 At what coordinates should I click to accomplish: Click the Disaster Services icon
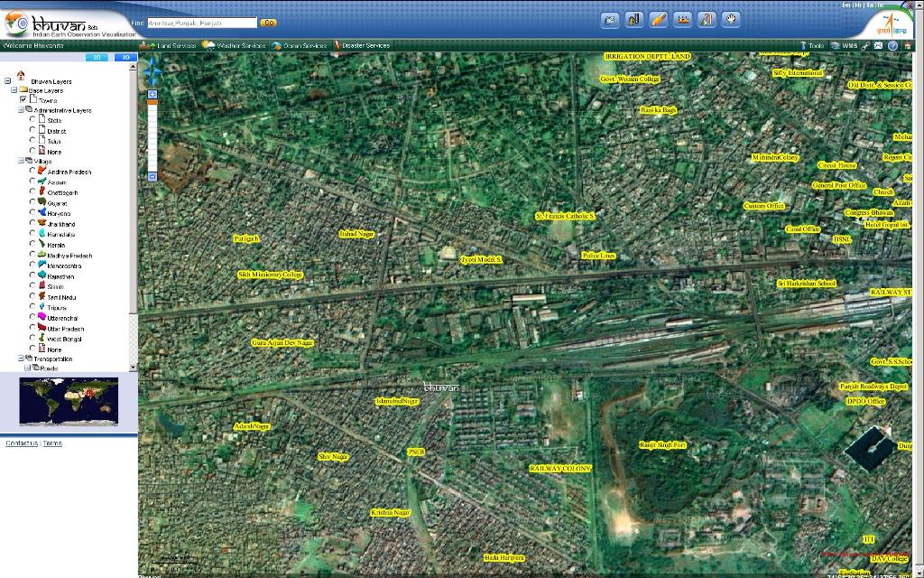337,45
